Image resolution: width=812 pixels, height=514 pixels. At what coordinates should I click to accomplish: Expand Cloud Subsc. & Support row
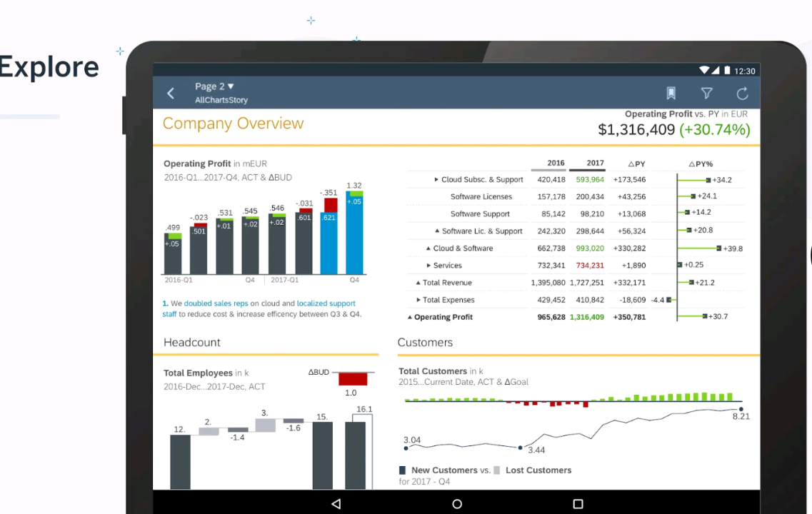click(436, 180)
